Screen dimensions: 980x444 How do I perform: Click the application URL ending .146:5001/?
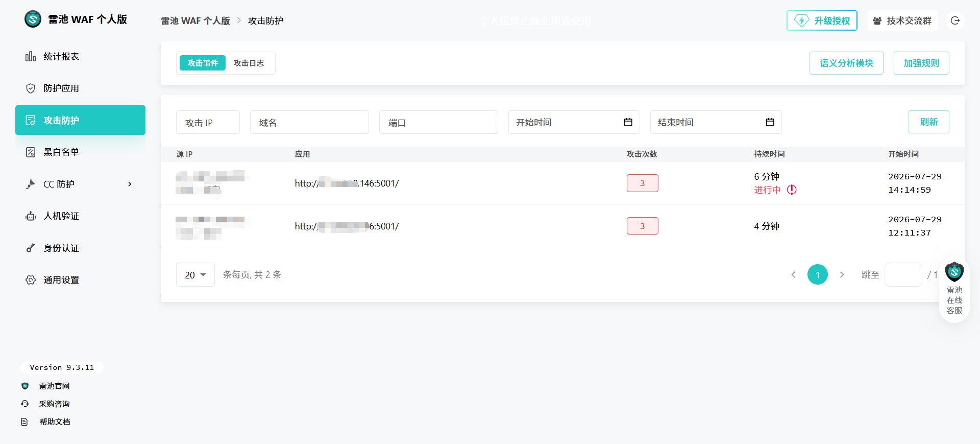[x=347, y=183]
